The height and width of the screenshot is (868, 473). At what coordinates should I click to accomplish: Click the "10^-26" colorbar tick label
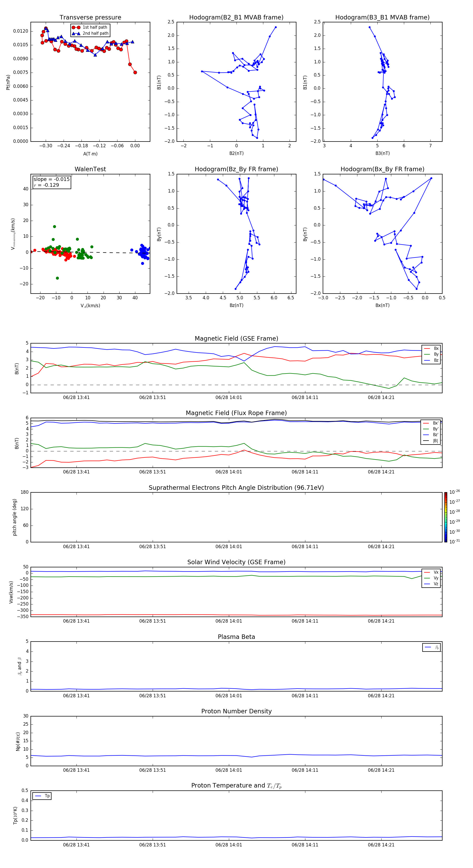click(455, 492)
